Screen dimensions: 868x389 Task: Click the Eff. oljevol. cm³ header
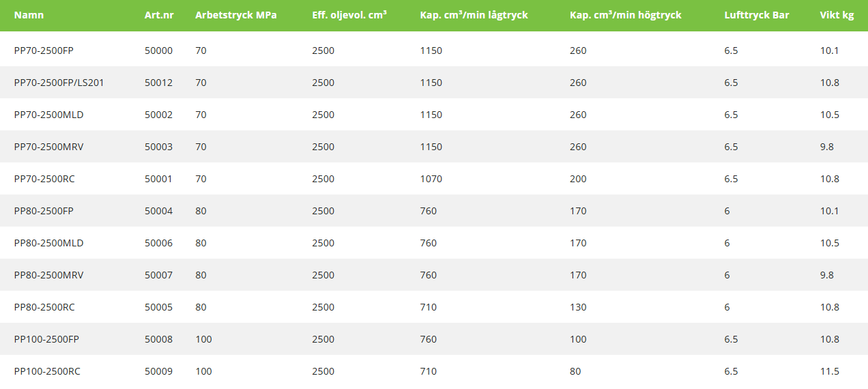(349, 15)
